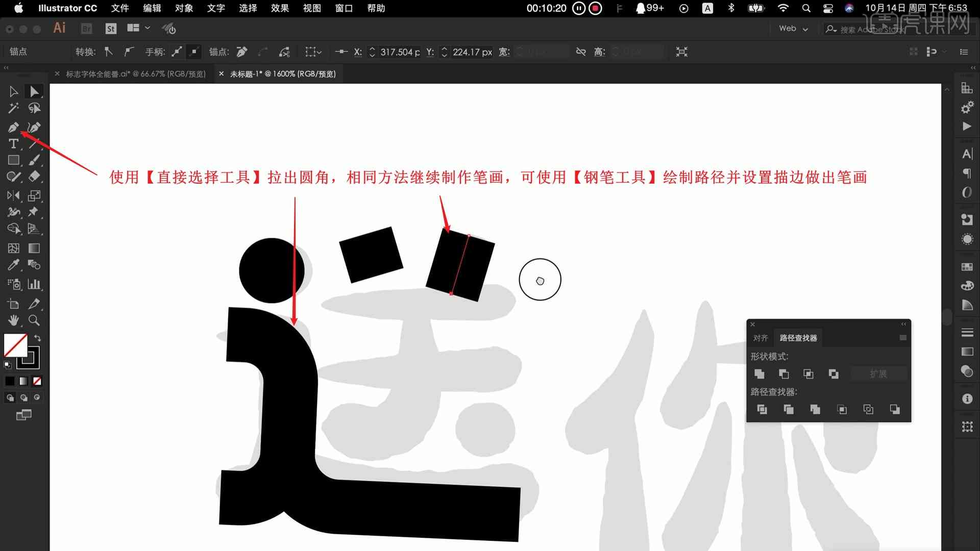Click Minus Front in Pathfinder panel
Image resolution: width=980 pixels, height=551 pixels.
click(x=783, y=373)
